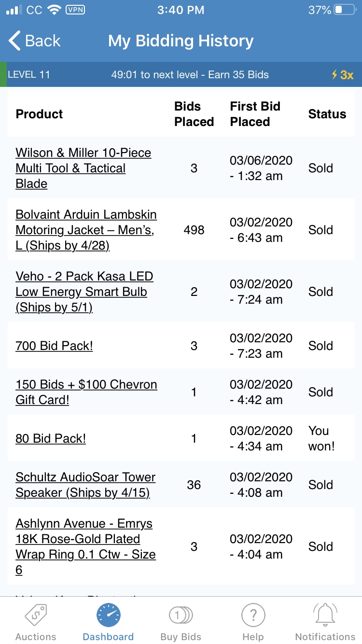Open Ashlynn Avenue Emrys Rose-Gold Ring link

(x=85, y=546)
